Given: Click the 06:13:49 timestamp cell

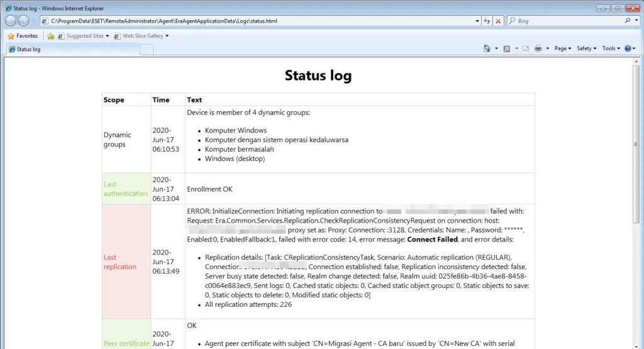Looking at the screenshot, I should point(167,262).
